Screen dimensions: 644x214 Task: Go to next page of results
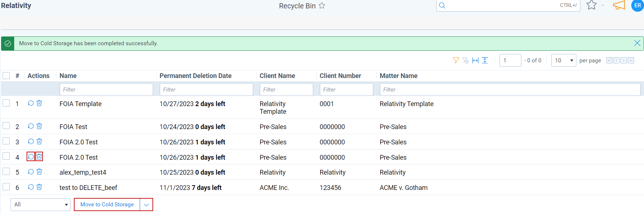click(624, 61)
